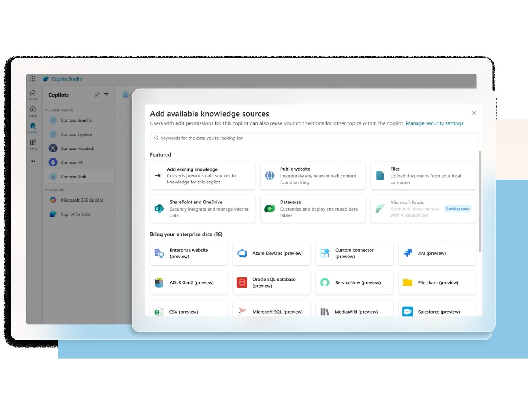
Task: Select Oracle SQL database (preview)
Action: tap(272, 283)
